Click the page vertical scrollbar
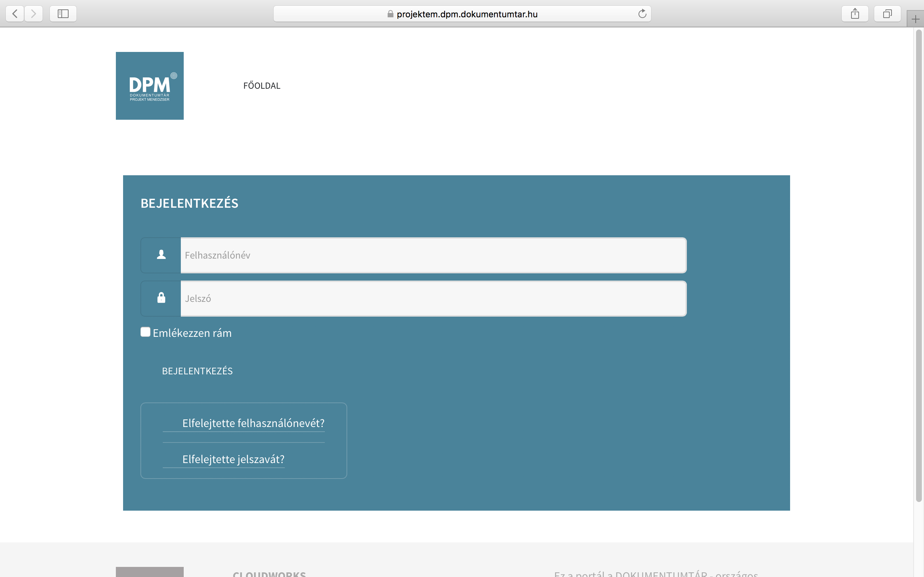The image size is (924, 577). pos(918,266)
